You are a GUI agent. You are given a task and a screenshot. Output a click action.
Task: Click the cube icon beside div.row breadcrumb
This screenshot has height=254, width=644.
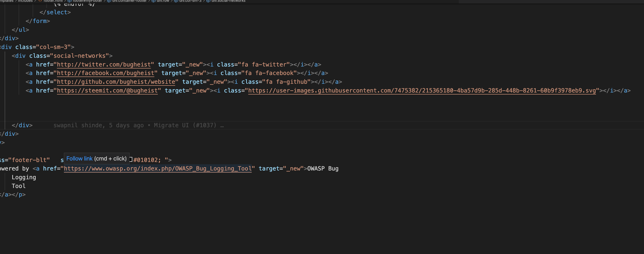coord(154,1)
